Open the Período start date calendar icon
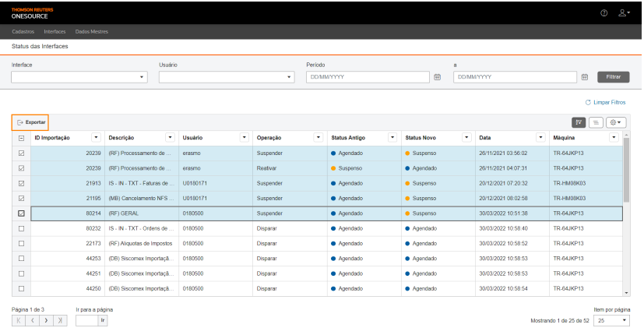This screenshot has height=335, width=644. (438, 77)
